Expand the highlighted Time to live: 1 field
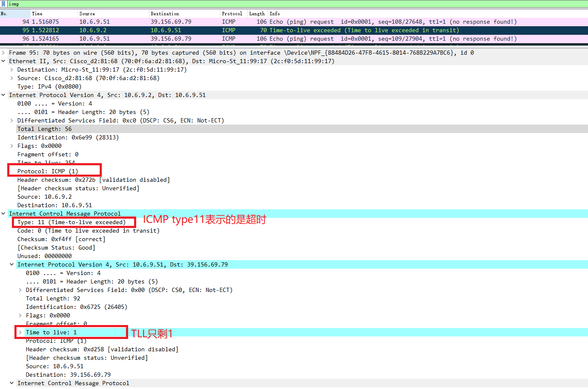 click(x=19, y=332)
